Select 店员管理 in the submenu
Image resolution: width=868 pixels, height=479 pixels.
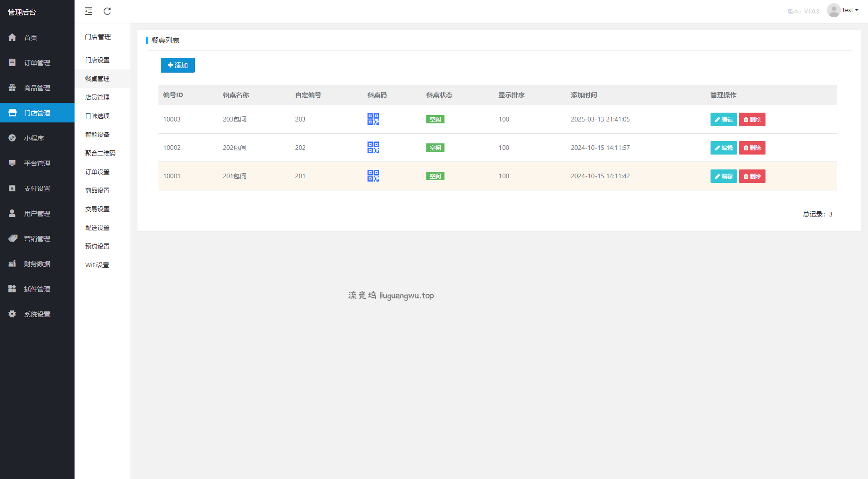(97, 97)
